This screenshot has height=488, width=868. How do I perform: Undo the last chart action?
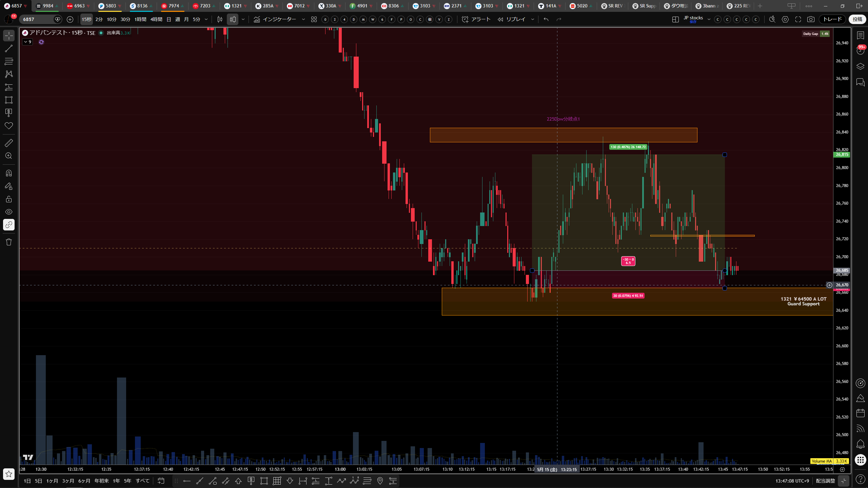coord(546,19)
